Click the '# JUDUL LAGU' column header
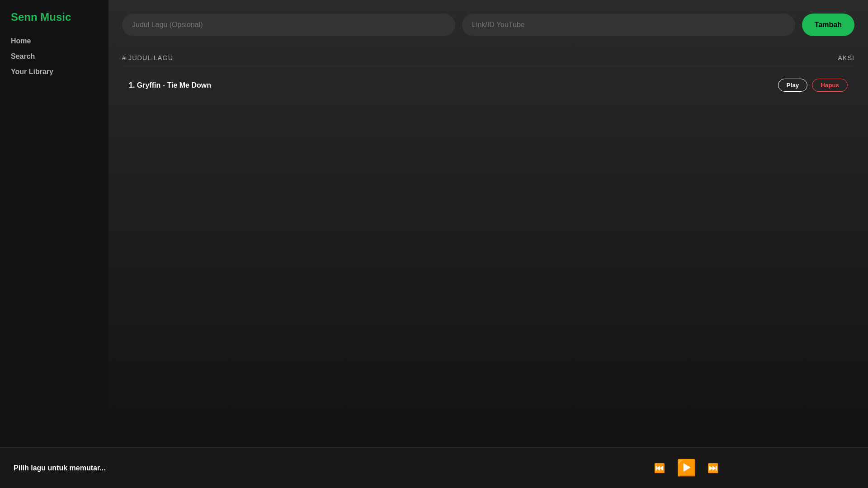 click(x=147, y=58)
